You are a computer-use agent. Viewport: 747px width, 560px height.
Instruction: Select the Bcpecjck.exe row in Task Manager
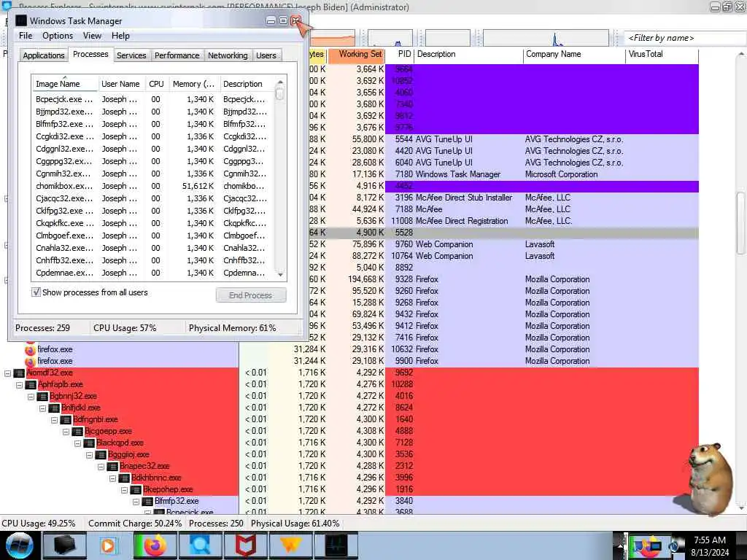[152, 99]
